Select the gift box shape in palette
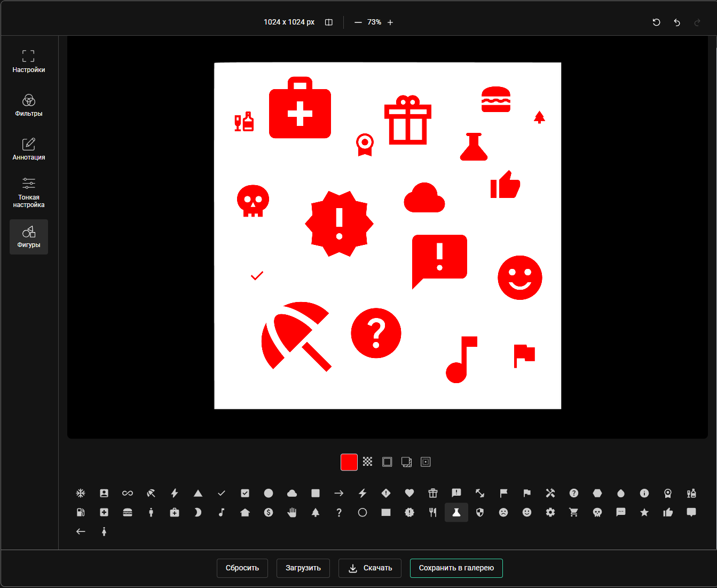This screenshot has width=717, height=588. point(433,493)
